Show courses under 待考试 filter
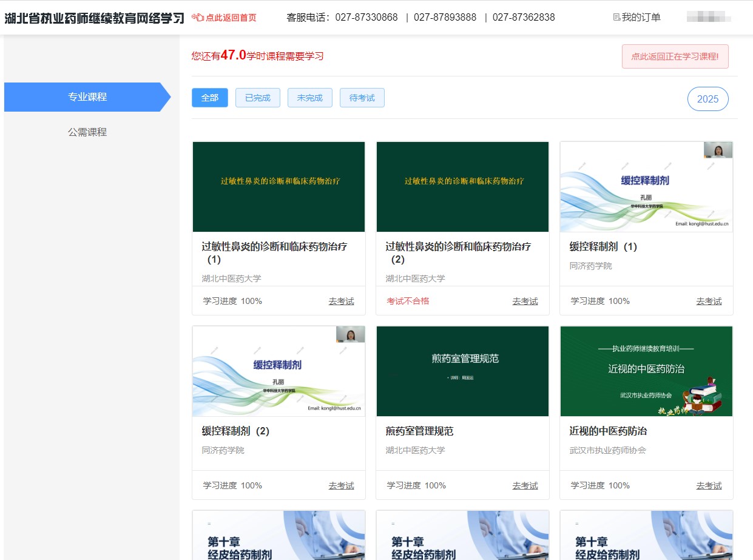753x560 pixels. [362, 98]
